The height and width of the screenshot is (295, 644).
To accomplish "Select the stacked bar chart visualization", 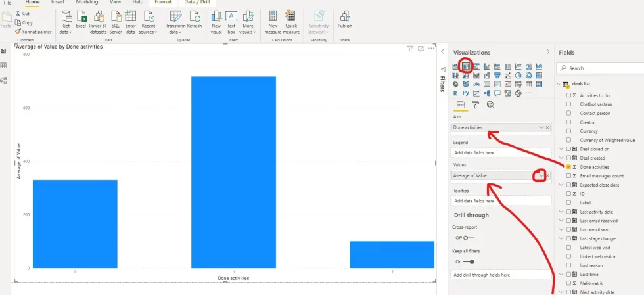I will click(x=455, y=66).
